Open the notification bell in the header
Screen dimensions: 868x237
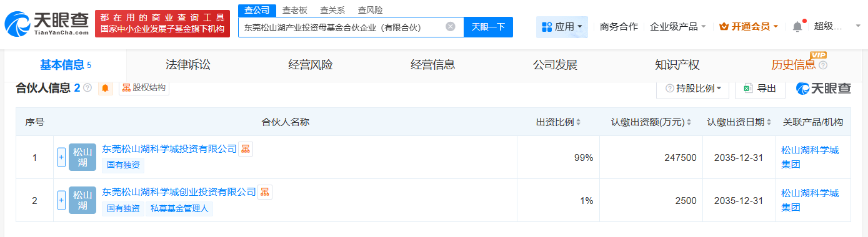point(797,27)
